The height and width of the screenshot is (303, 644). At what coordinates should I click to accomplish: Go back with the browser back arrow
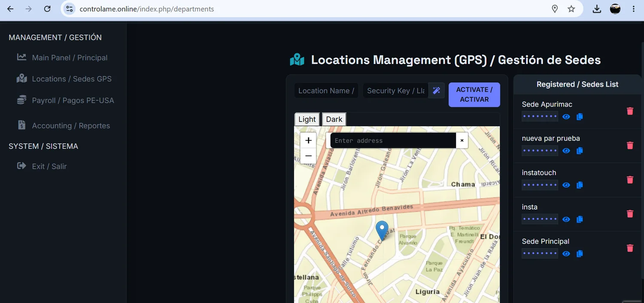pos(10,9)
